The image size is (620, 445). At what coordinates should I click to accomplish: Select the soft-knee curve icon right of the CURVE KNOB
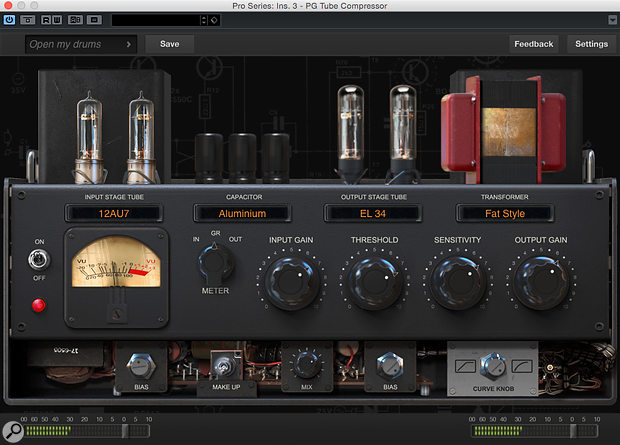522,366
